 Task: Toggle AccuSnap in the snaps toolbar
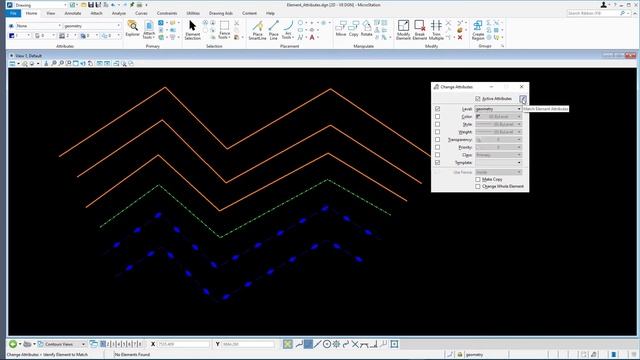288,344
